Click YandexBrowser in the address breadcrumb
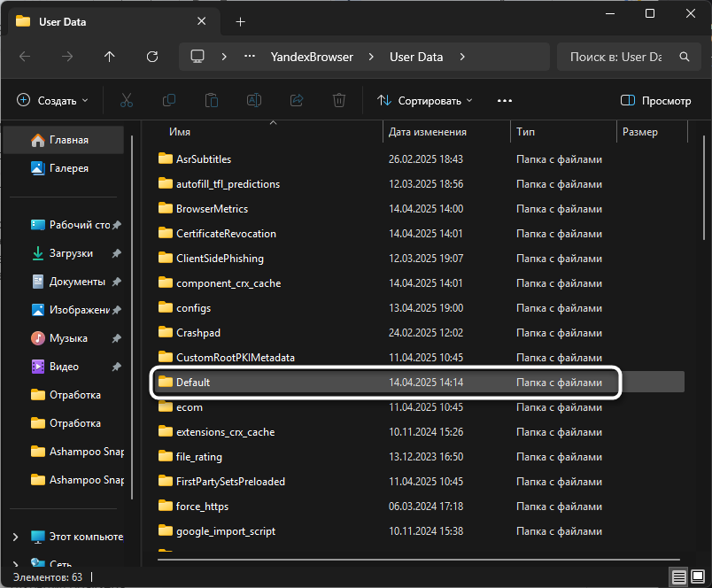Viewport: 712px width, 588px height. pos(311,57)
